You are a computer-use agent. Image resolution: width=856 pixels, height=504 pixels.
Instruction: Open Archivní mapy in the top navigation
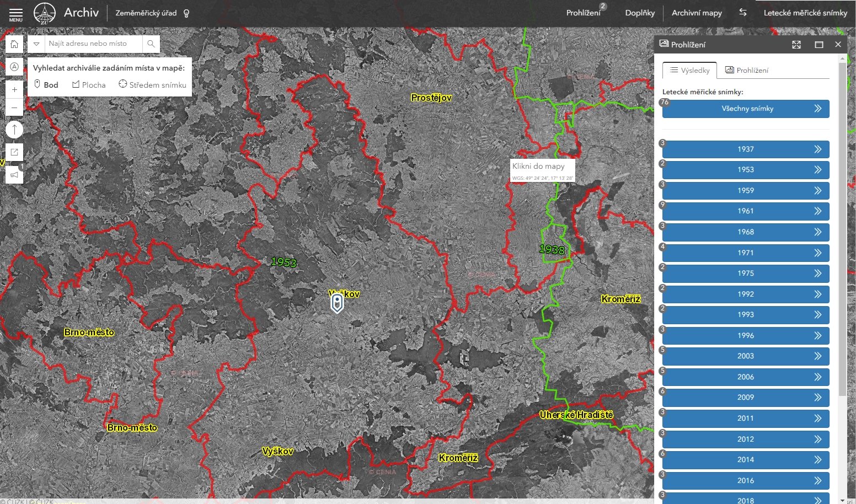(x=697, y=13)
